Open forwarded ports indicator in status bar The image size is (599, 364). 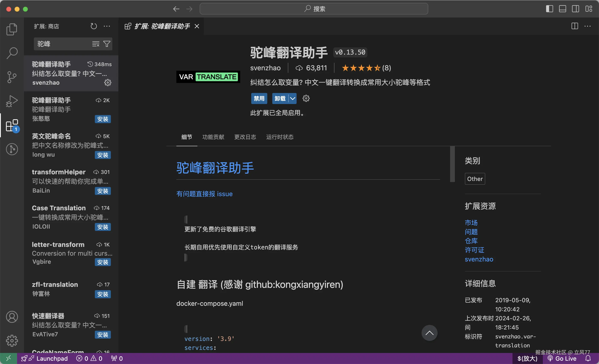[x=117, y=358]
